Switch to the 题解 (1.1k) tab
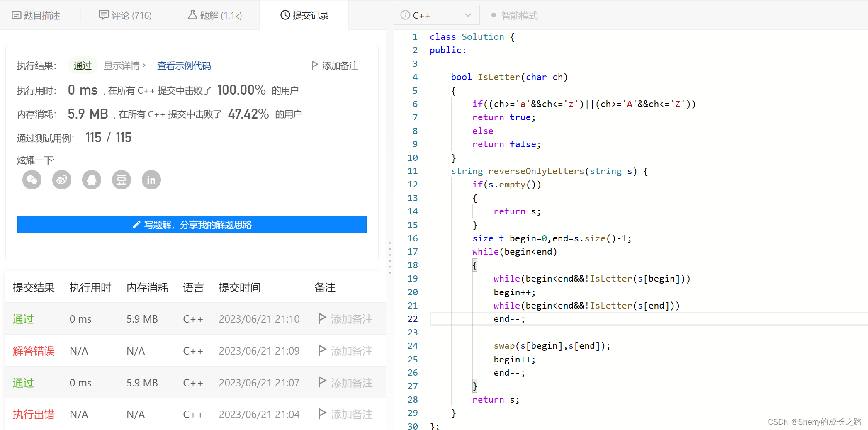The height and width of the screenshot is (430, 868). click(215, 15)
